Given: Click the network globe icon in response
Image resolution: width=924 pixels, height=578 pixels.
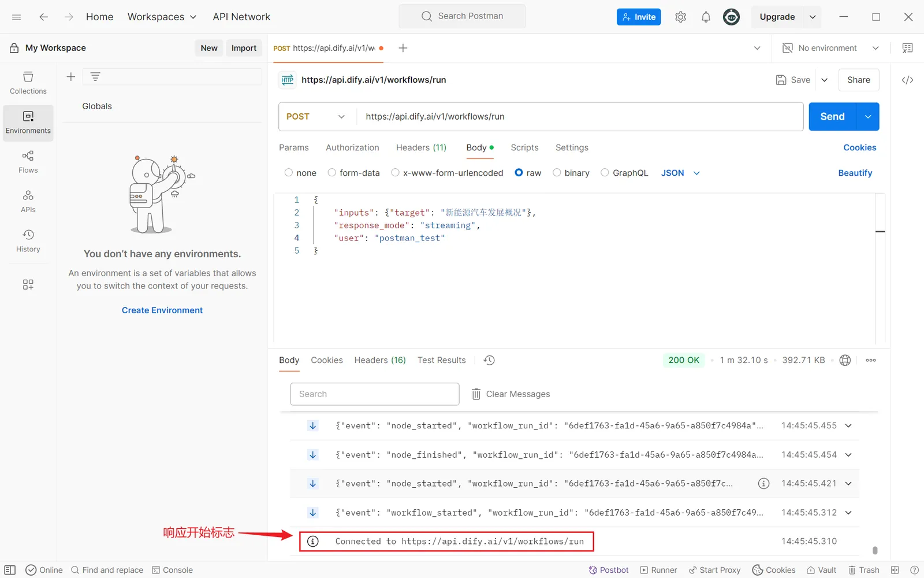Looking at the screenshot, I should pos(845,360).
